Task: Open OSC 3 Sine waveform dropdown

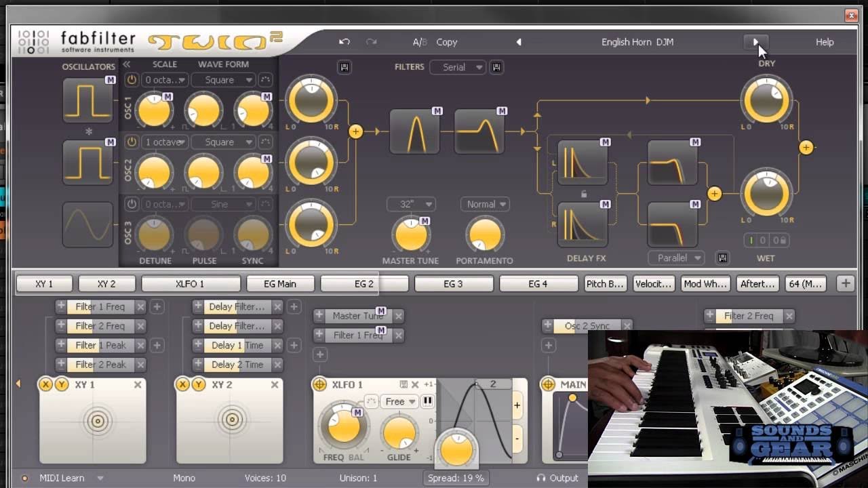Action: (x=223, y=204)
